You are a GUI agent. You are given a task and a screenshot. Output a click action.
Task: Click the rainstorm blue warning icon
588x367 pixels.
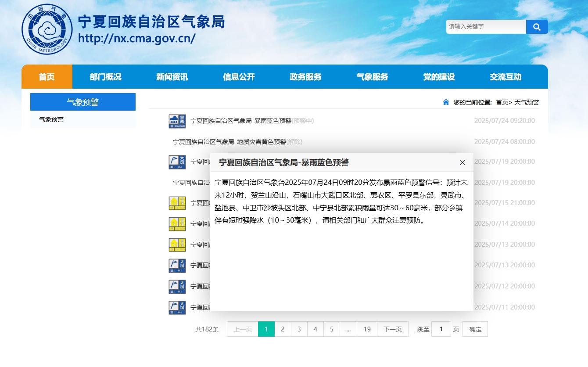[x=177, y=121]
